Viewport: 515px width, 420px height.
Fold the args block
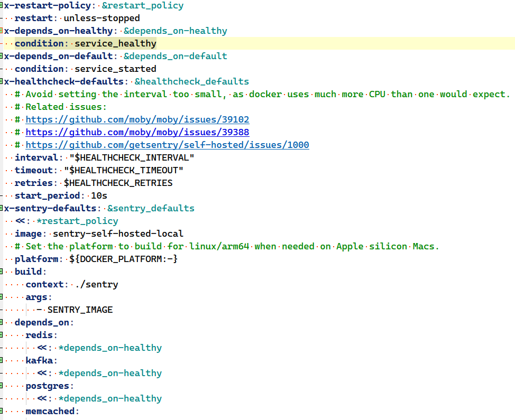click(x=2, y=297)
